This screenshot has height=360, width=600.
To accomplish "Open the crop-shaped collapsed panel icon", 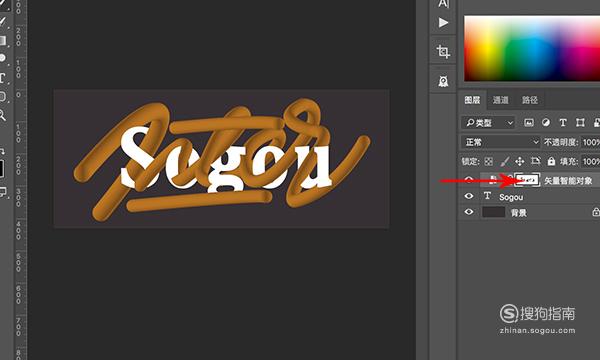I will pos(443,51).
